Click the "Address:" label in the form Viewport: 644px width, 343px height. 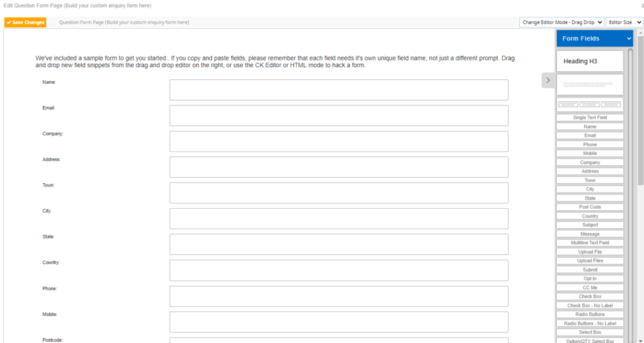tap(52, 159)
